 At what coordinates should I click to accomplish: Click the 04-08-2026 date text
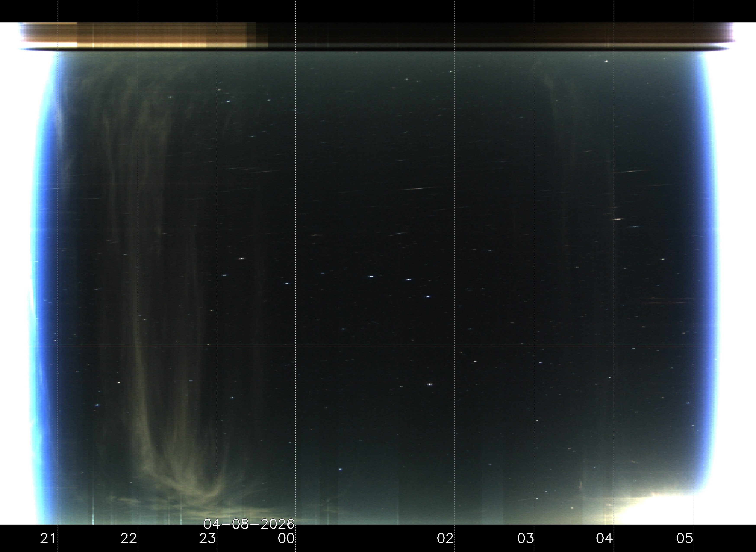tap(249, 524)
